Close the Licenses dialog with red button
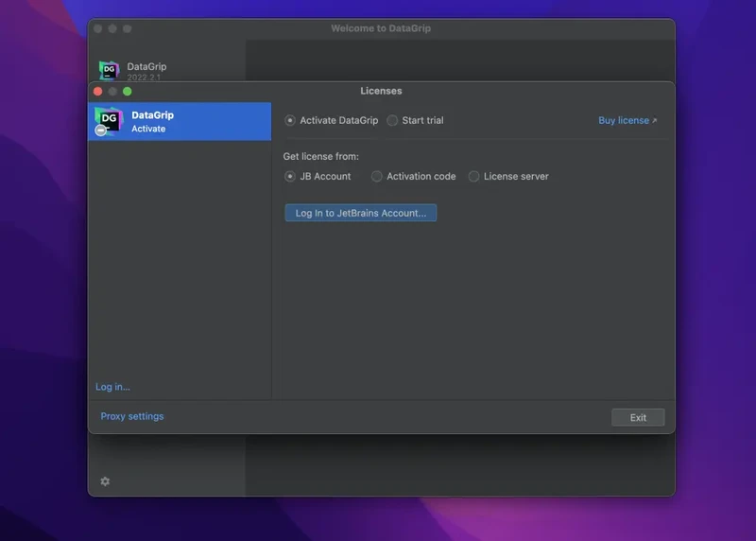 [98, 92]
